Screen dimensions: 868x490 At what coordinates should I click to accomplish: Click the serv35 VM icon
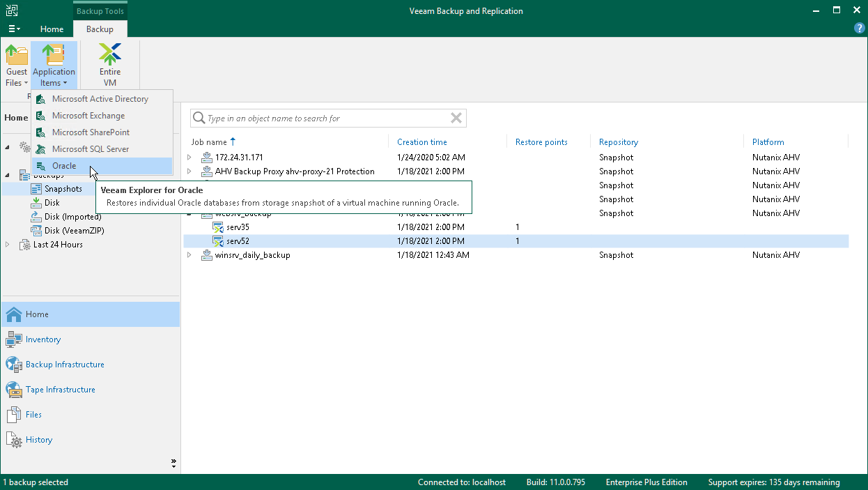click(x=219, y=227)
